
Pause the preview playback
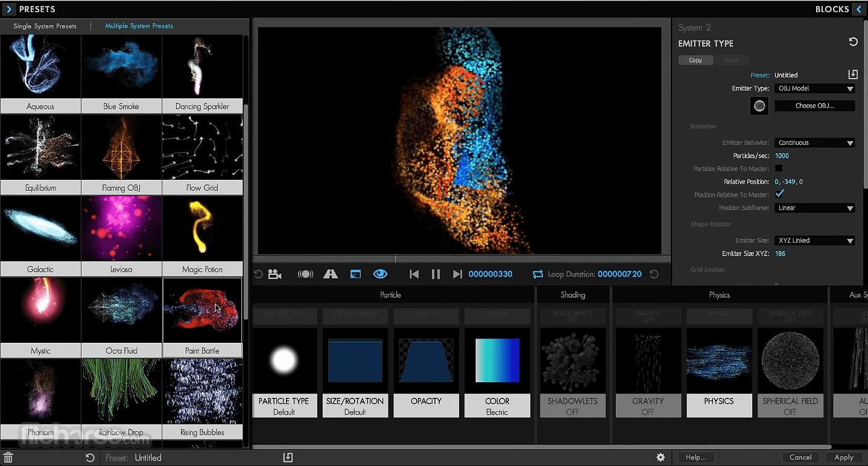436,274
